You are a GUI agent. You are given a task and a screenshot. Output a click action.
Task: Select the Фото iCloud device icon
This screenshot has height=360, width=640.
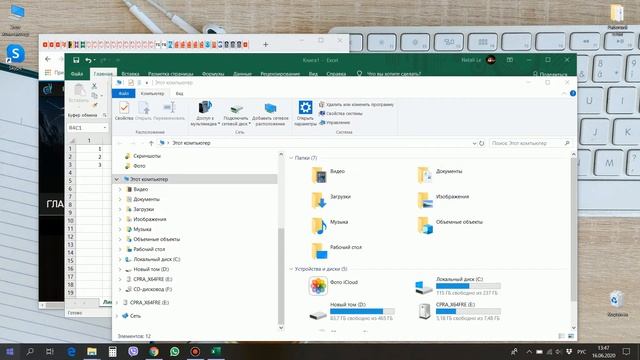(x=318, y=285)
